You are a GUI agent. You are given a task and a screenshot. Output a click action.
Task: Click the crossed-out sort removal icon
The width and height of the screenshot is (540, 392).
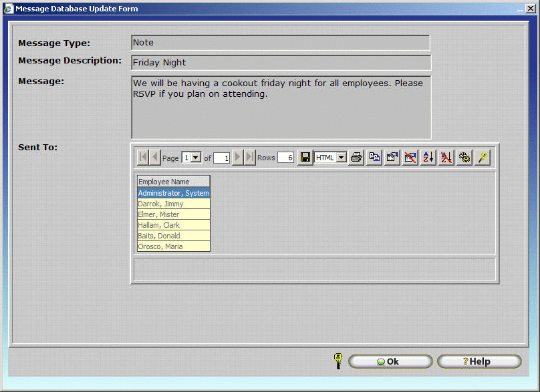click(446, 158)
